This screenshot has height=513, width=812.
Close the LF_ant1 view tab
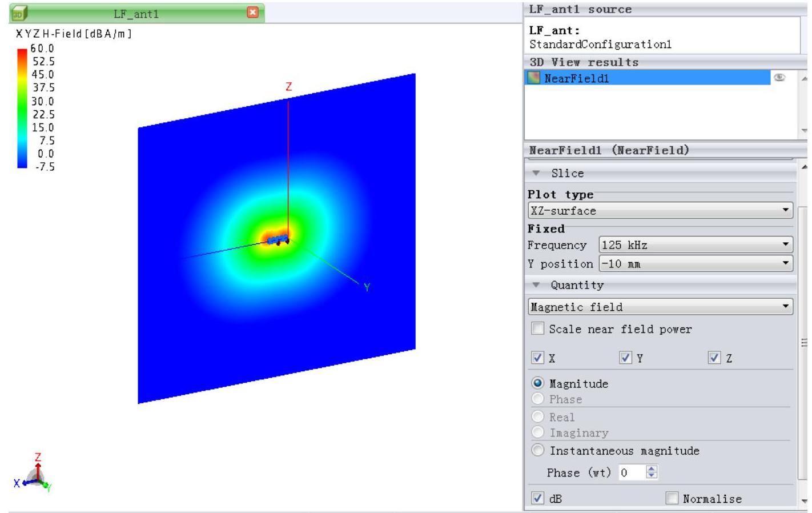click(x=252, y=12)
